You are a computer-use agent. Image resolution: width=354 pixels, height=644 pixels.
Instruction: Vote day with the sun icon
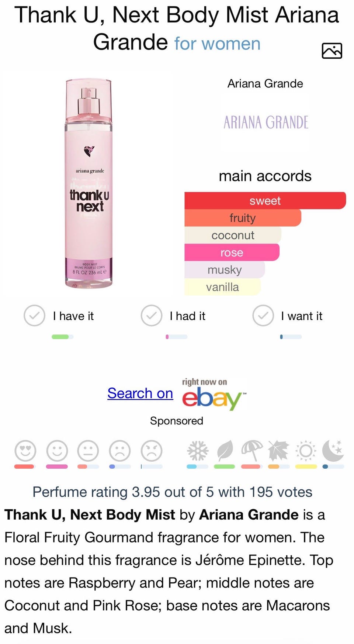306,451
